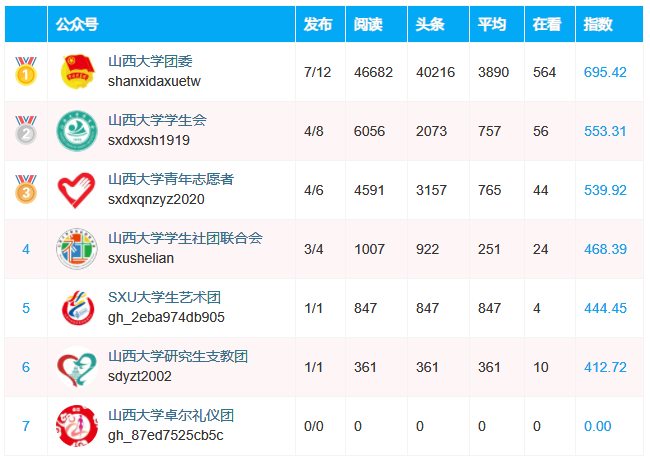Viewport: 650px width, 458px height.
Task: Select account ID shanxidaxuetw
Action: pyautogui.click(x=154, y=81)
